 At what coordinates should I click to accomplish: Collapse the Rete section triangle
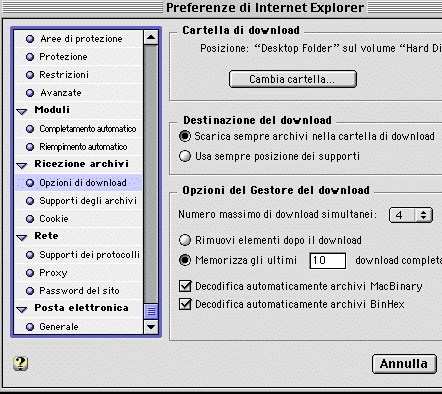pyautogui.click(x=22, y=237)
